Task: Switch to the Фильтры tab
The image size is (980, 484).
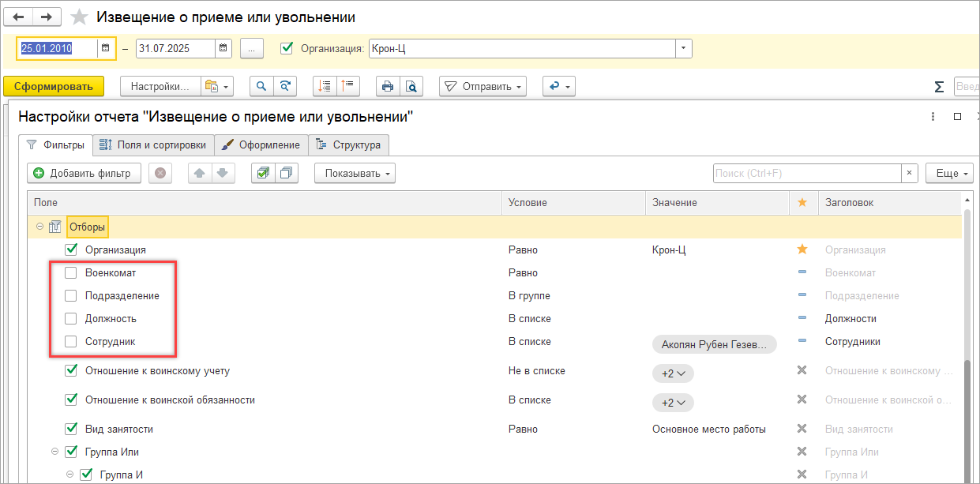Action: [55, 145]
